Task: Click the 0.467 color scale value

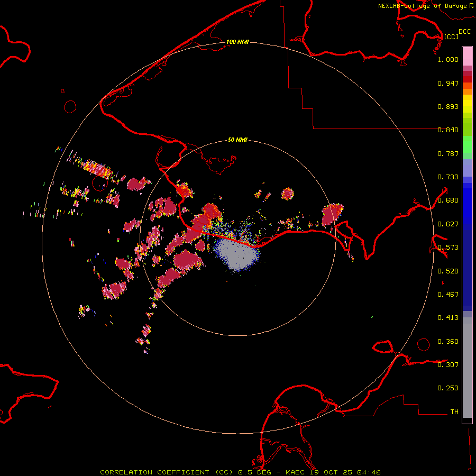Action: click(x=448, y=295)
